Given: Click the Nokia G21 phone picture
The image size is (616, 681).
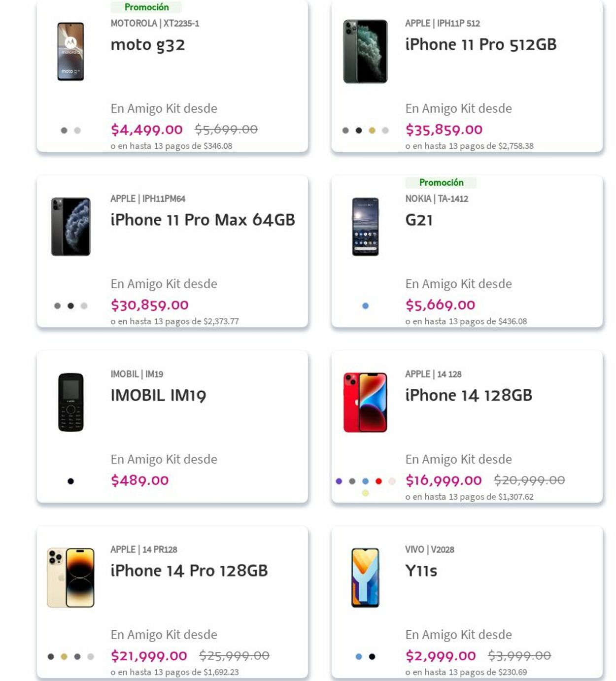Looking at the screenshot, I should [365, 227].
